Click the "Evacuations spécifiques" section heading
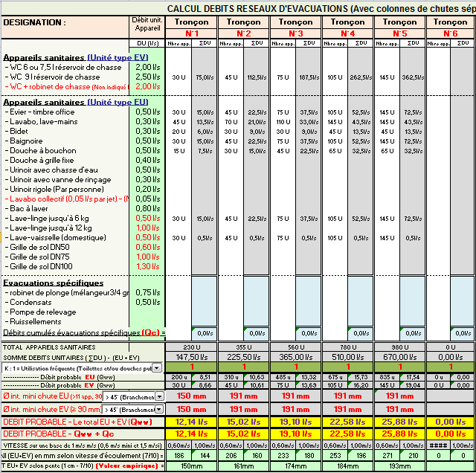Image resolution: width=476 pixels, height=473 pixels. pyautogui.click(x=54, y=283)
